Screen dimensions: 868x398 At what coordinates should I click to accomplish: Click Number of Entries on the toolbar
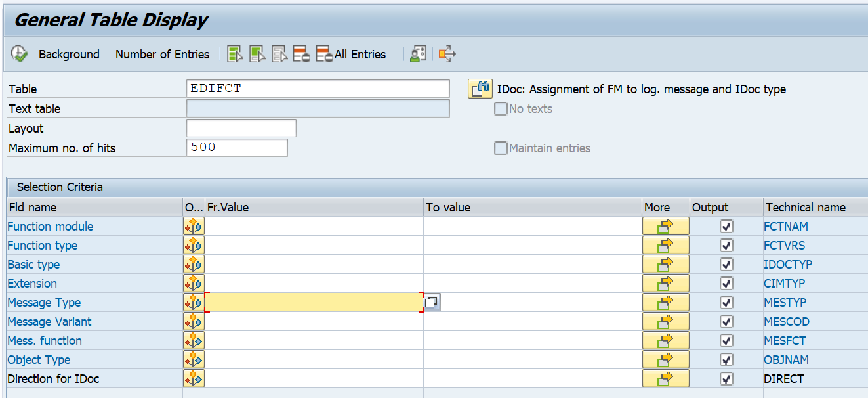pos(162,54)
